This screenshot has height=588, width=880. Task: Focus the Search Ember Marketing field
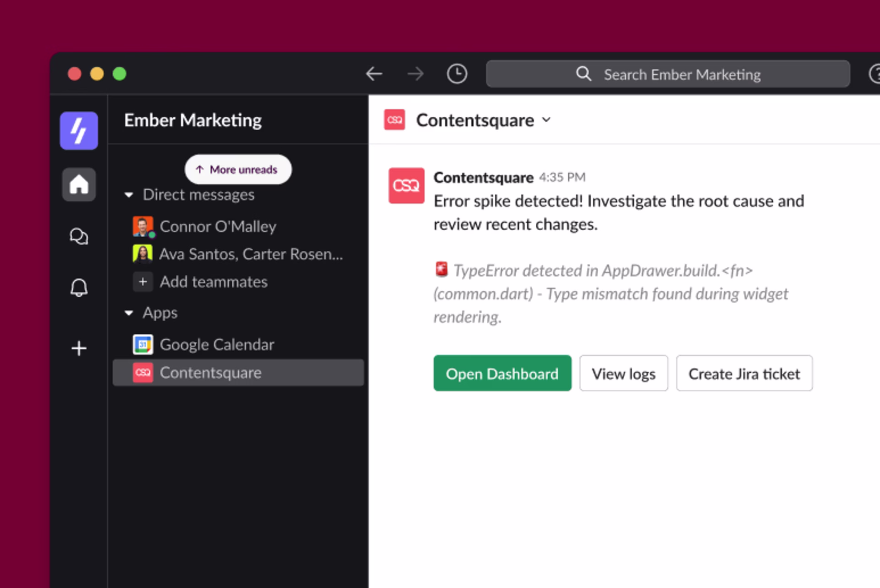click(x=668, y=74)
